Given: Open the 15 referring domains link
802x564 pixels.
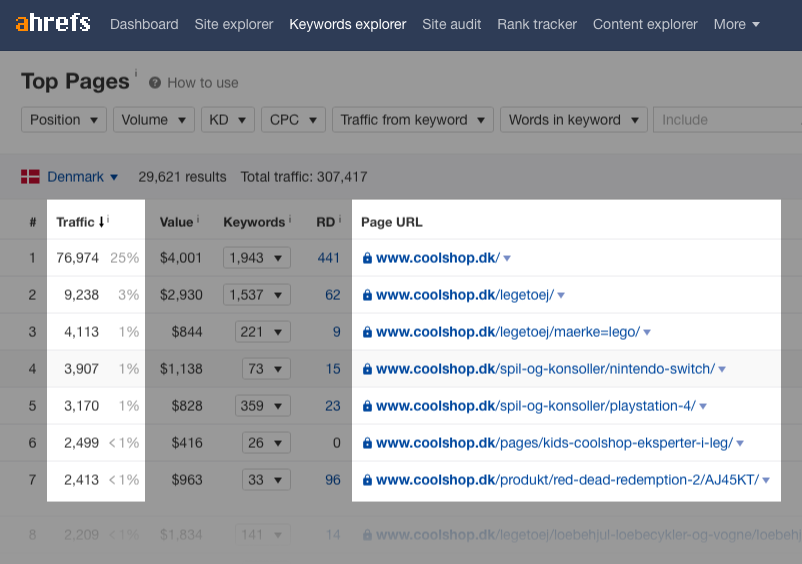Looking at the screenshot, I should pyautogui.click(x=333, y=369).
